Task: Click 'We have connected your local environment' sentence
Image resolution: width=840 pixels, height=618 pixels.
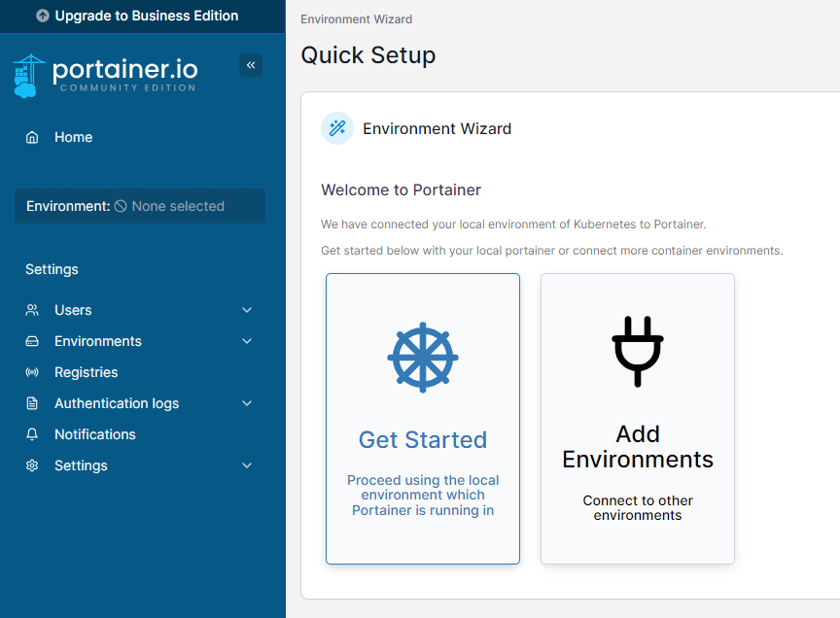Action: [513, 224]
